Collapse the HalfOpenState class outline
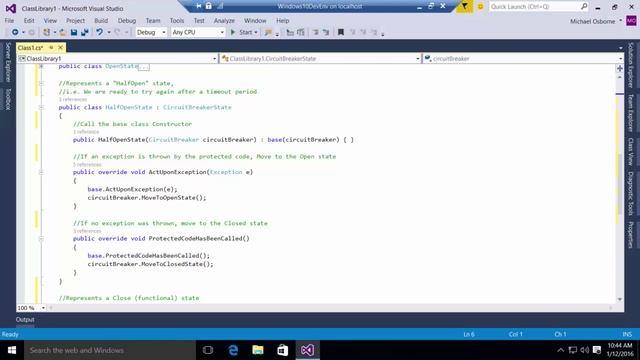This screenshot has width=640, height=360. (41, 107)
